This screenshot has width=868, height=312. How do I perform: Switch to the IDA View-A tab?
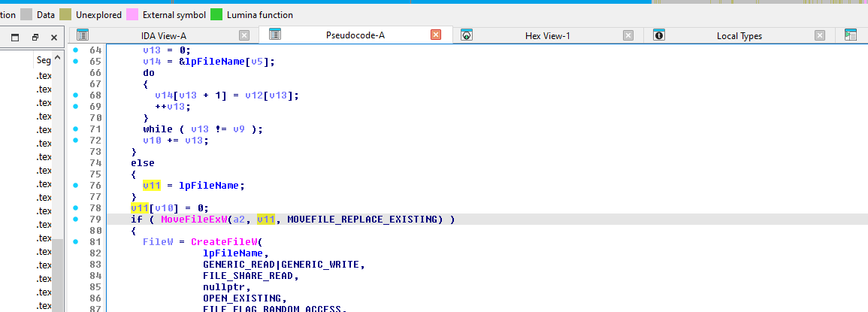pos(164,35)
